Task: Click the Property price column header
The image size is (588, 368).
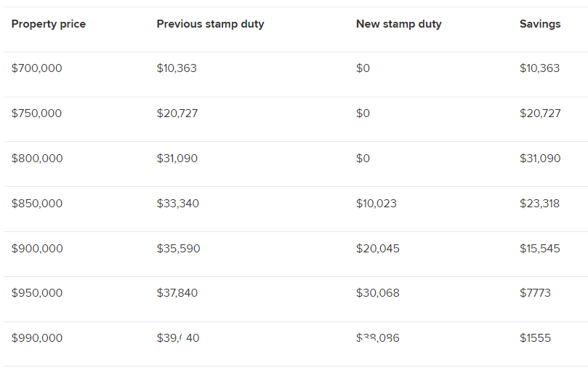Action: point(49,25)
